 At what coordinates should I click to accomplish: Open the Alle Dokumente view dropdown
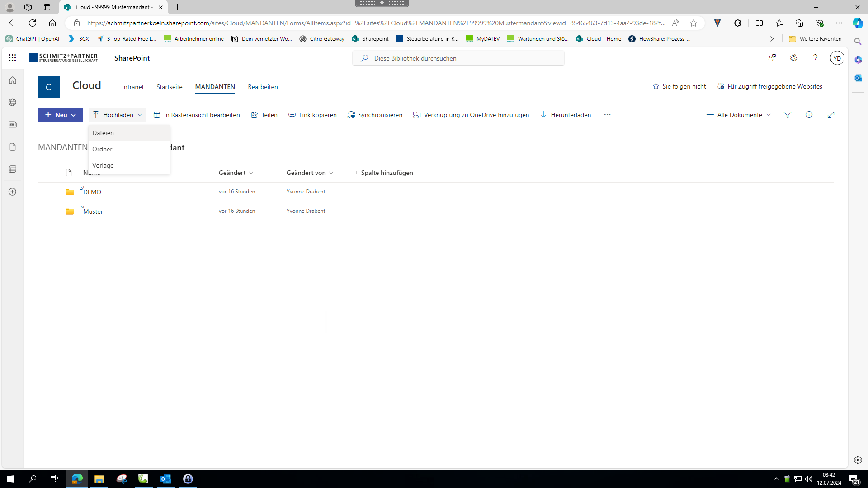(x=739, y=115)
